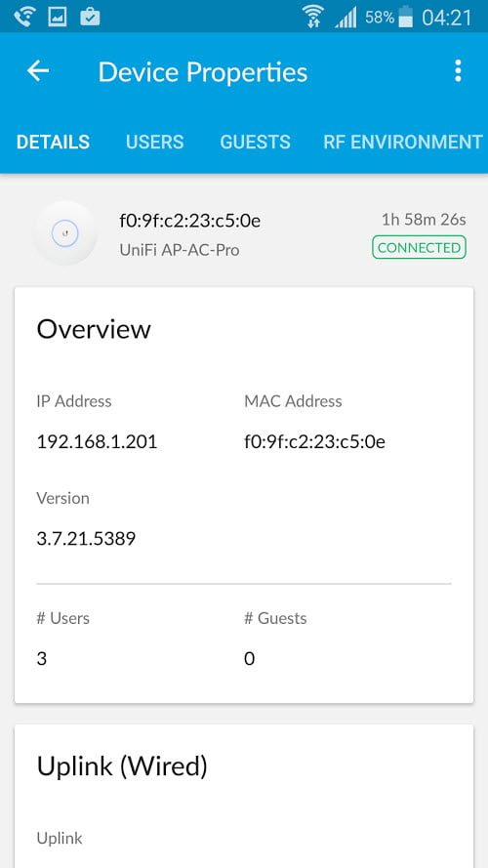Tap the Wi-Fi signal status icon
The height and width of the screenshot is (868, 488).
[314, 17]
